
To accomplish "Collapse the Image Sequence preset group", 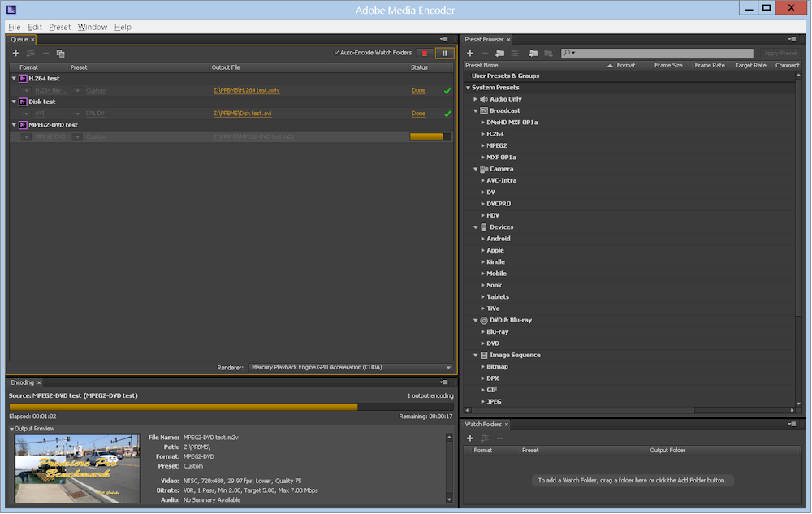I will tap(475, 356).
